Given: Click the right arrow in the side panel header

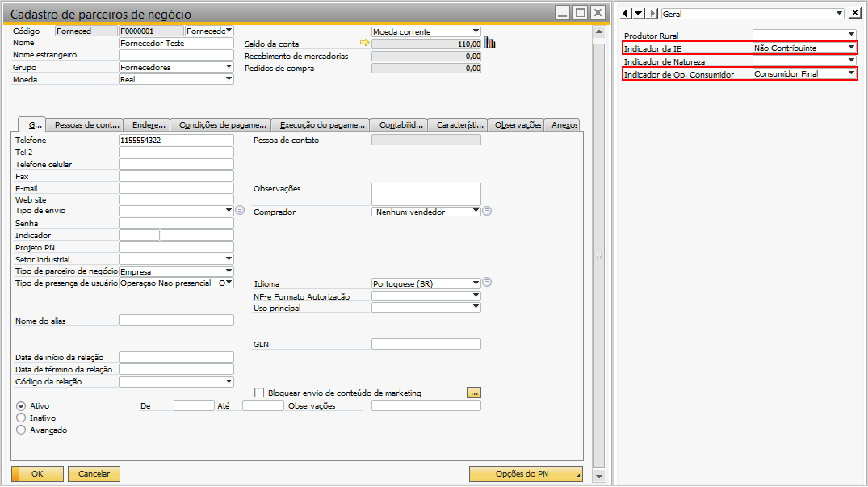Looking at the screenshot, I should (x=652, y=13).
